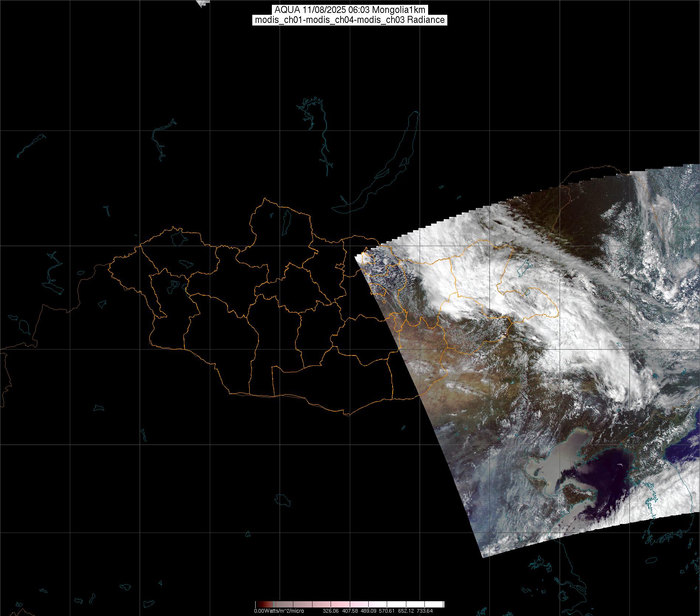Click the AQUA 11/08/2025 06:03 Mongolia1km title
Viewport: 700px width, 616px height.
(x=350, y=10)
